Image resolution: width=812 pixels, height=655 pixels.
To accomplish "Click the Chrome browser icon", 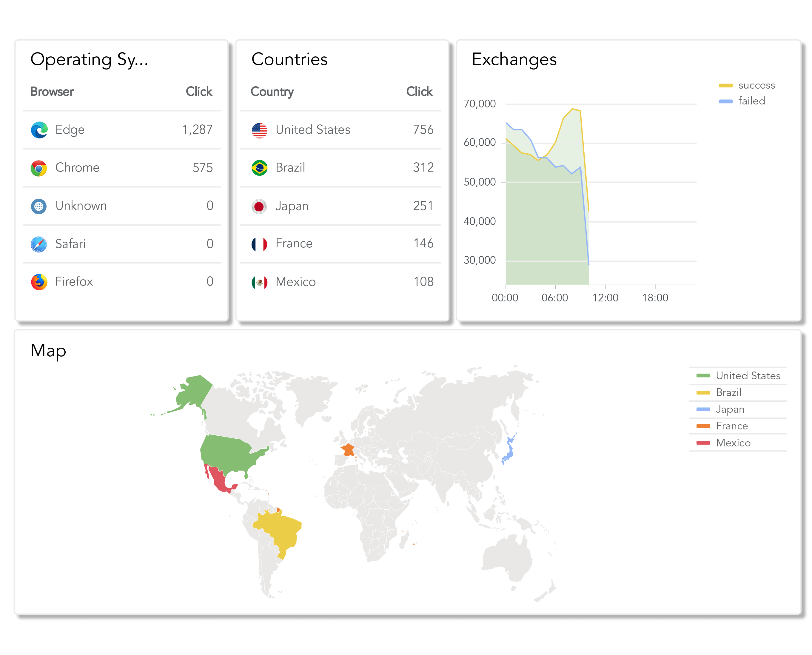I will pos(39,168).
